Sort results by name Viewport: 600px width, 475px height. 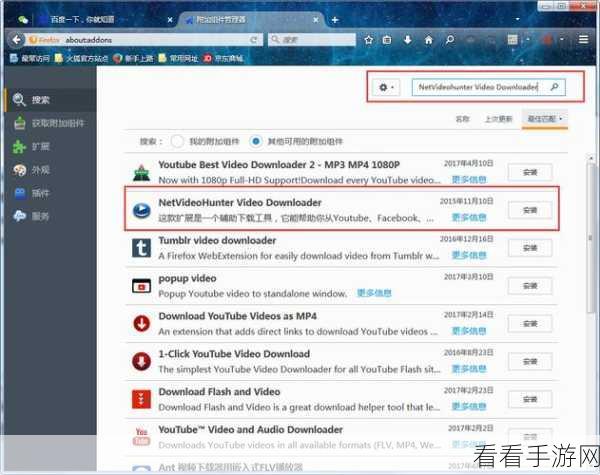click(462, 119)
